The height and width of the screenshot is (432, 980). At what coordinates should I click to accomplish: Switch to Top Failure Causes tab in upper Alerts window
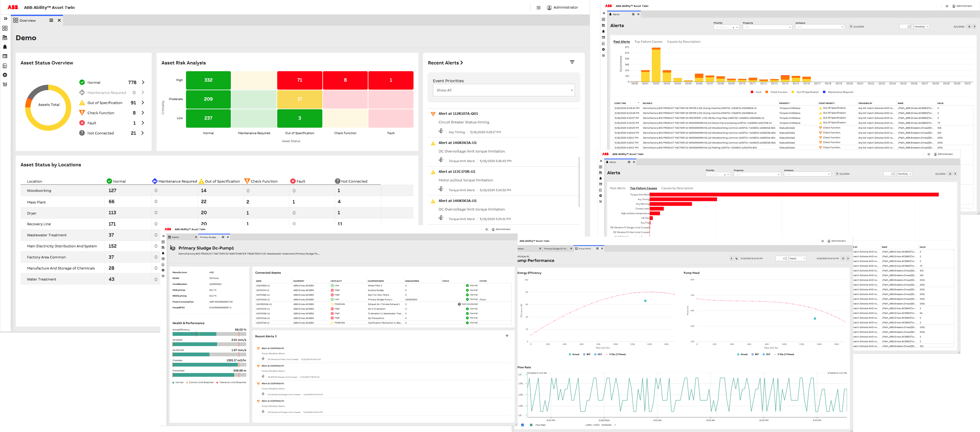coord(648,42)
